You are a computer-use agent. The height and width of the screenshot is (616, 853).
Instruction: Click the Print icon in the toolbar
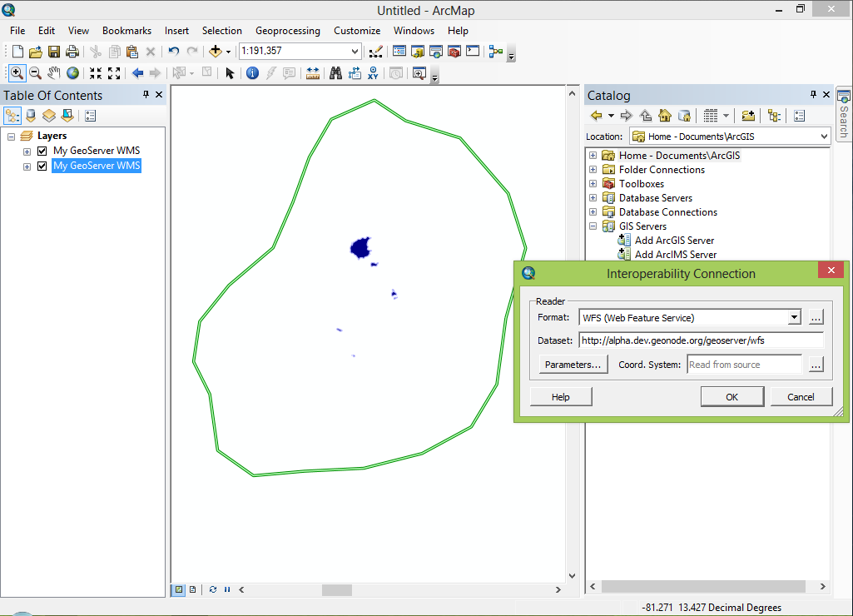72,52
